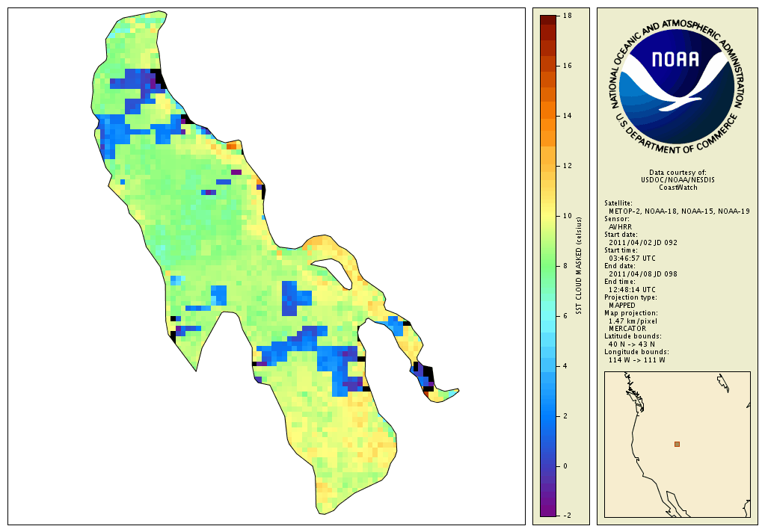Viewport: 765px width, 532px height.
Task: Click the 'Start date:' label
Action: [x=621, y=235]
